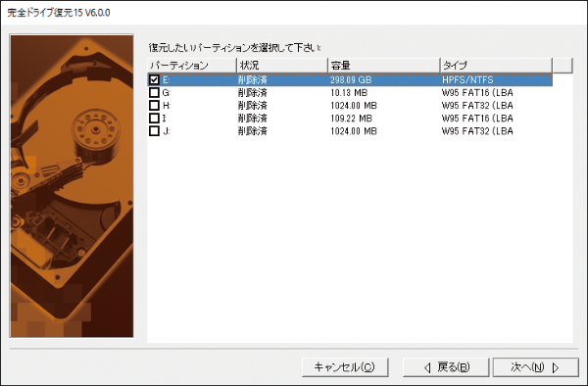The height and width of the screenshot is (386, 588).
Task: Click the left arrow icon on 戻る
Action: pos(427,367)
